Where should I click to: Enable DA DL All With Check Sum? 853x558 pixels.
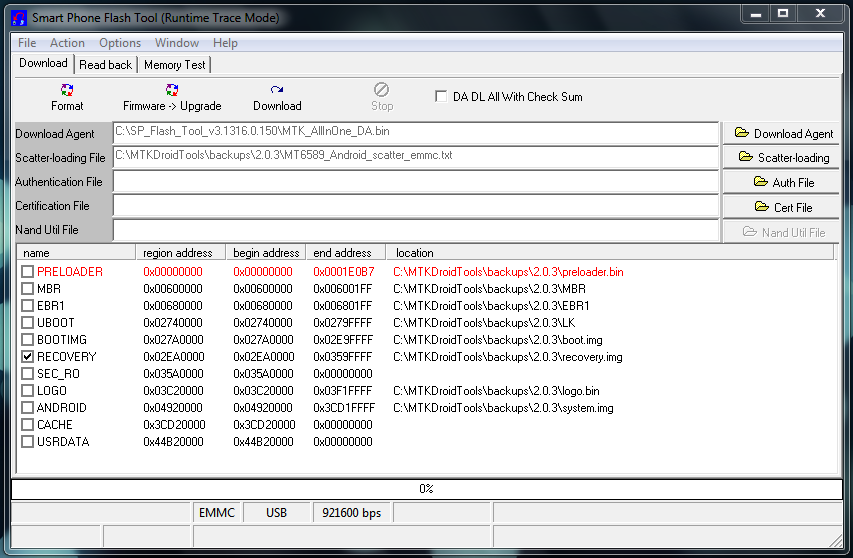441,97
